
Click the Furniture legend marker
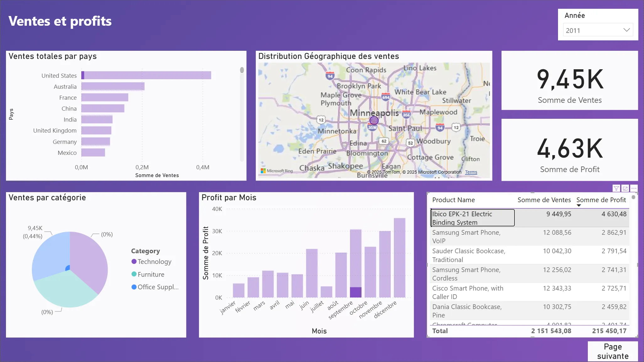(x=134, y=274)
